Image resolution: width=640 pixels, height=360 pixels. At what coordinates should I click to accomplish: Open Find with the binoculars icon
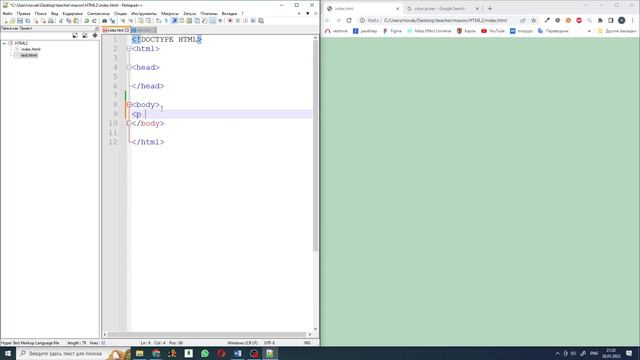pyautogui.click(x=104, y=20)
